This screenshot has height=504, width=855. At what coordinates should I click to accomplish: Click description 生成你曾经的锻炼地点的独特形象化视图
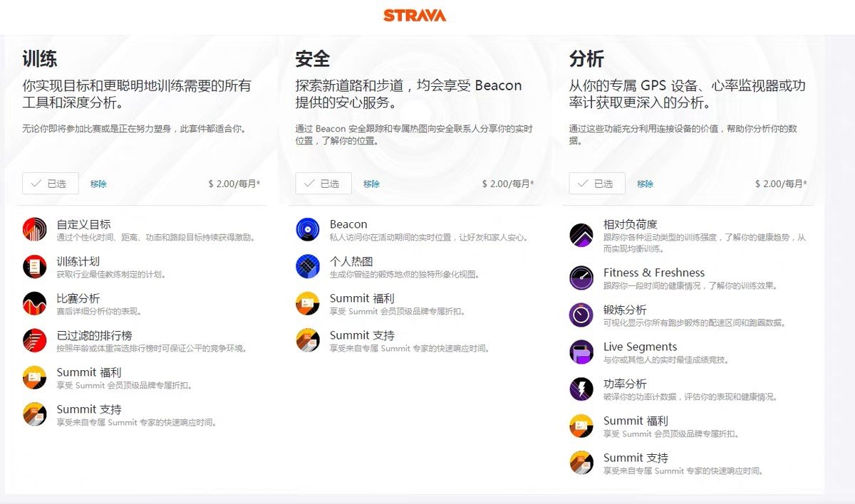405,274
